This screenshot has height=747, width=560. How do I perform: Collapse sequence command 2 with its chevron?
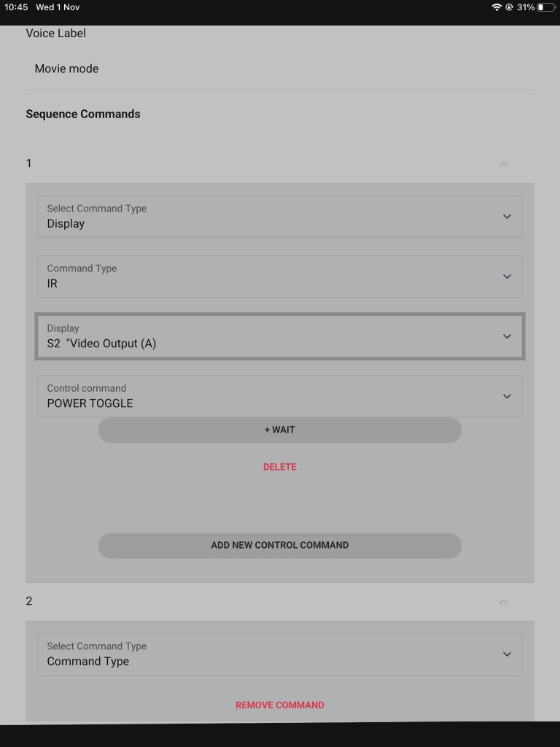503,602
